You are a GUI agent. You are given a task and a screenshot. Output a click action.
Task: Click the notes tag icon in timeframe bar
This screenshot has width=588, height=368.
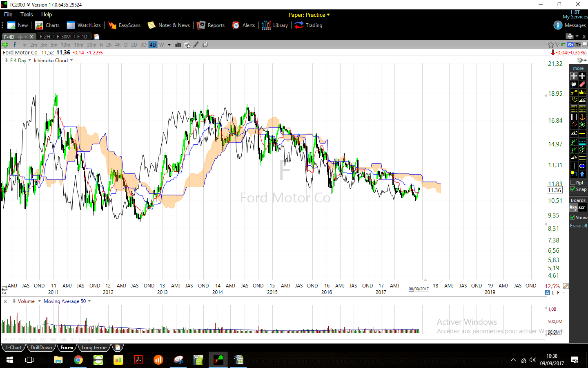[x=205, y=45]
